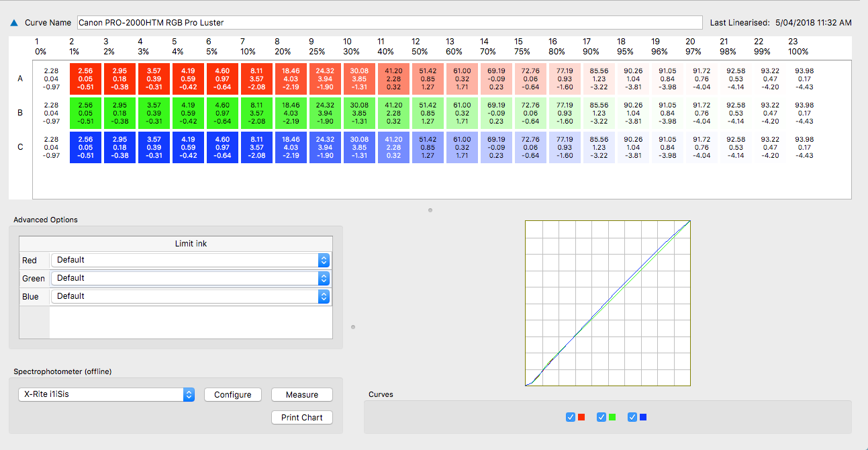Collapse the disclosure triangle beside Curve Name
The height and width of the screenshot is (450, 868).
[x=13, y=22]
